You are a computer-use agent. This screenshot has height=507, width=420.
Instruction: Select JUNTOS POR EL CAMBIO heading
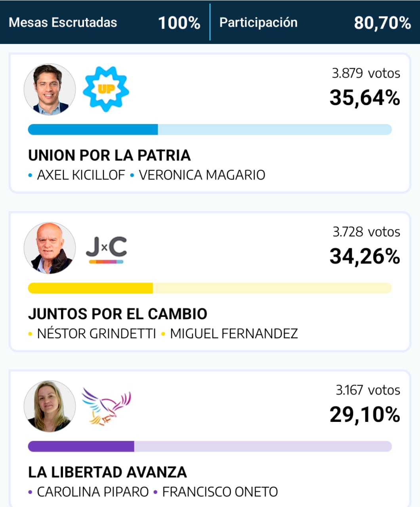click(x=118, y=314)
